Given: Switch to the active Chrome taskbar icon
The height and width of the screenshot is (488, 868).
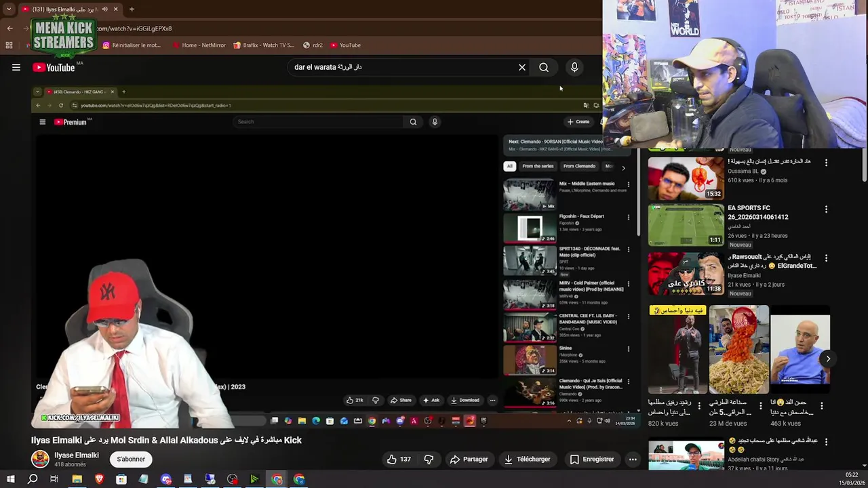Looking at the screenshot, I should [277, 479].
